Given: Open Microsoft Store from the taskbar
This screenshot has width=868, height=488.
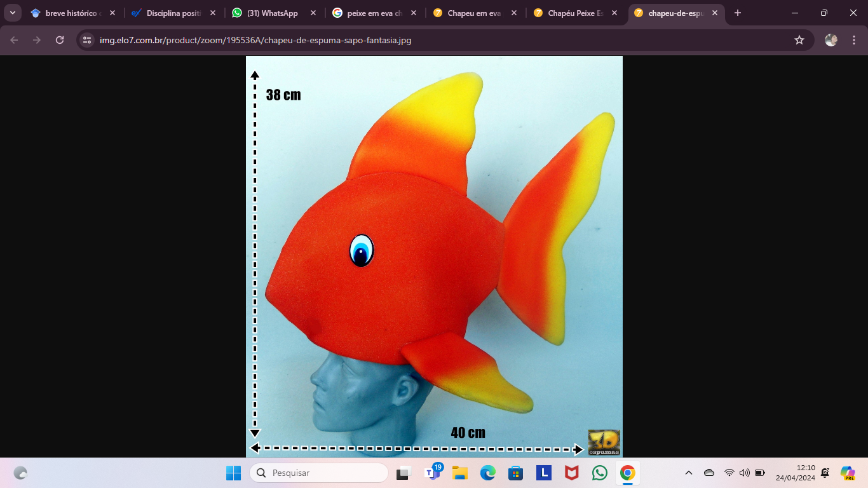Looking at the screenshot, I should coord(515,473).
